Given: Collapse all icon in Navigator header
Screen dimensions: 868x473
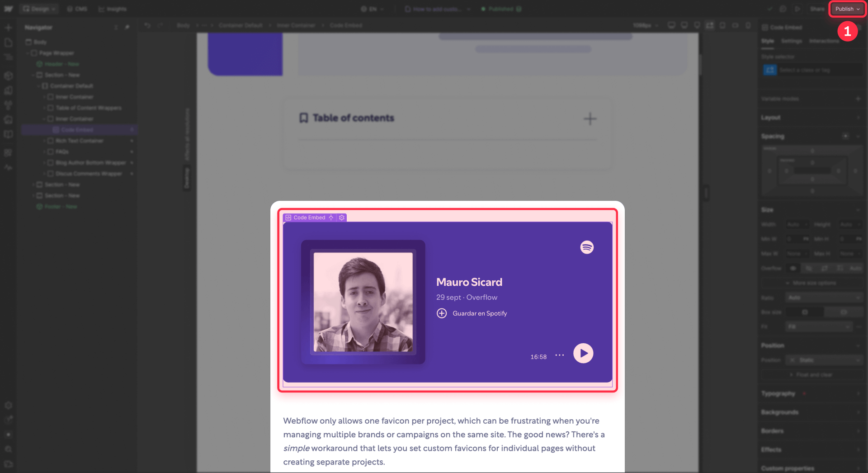Looking at the screenshot, I should [116, 27].
